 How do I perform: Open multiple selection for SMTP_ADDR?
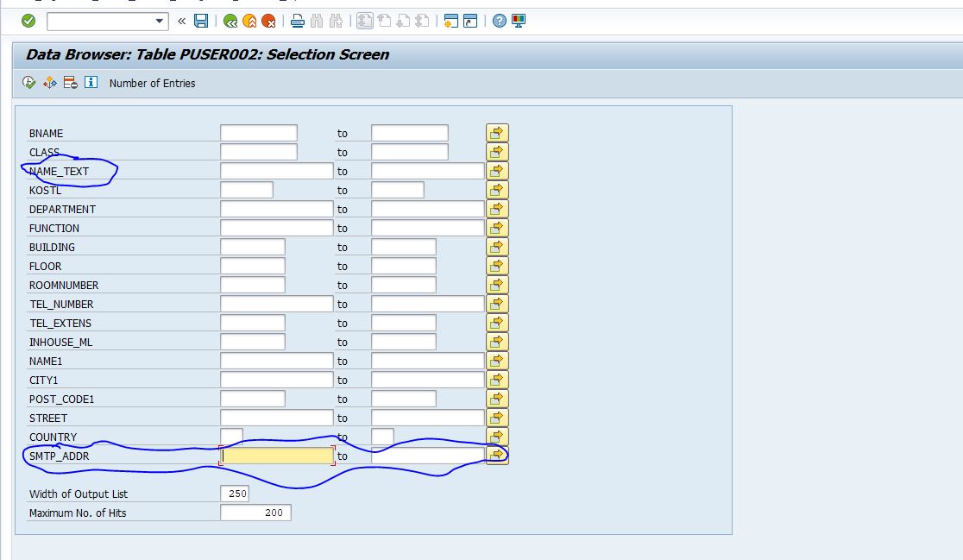pos(497,455)
